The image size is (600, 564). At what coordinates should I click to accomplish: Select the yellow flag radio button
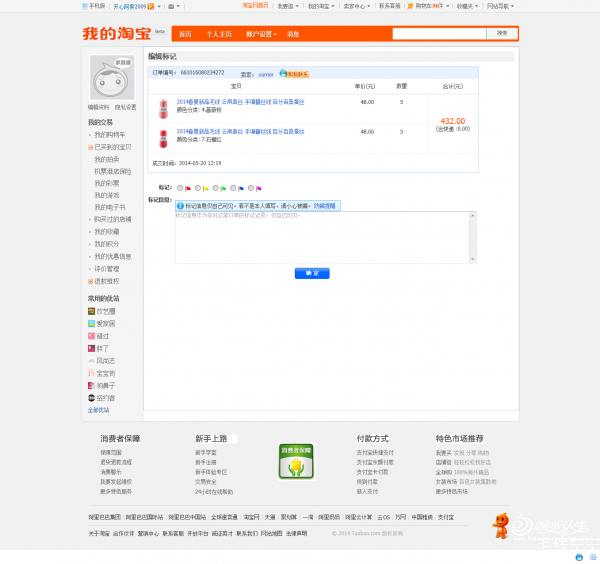click(x=198, y=188)
